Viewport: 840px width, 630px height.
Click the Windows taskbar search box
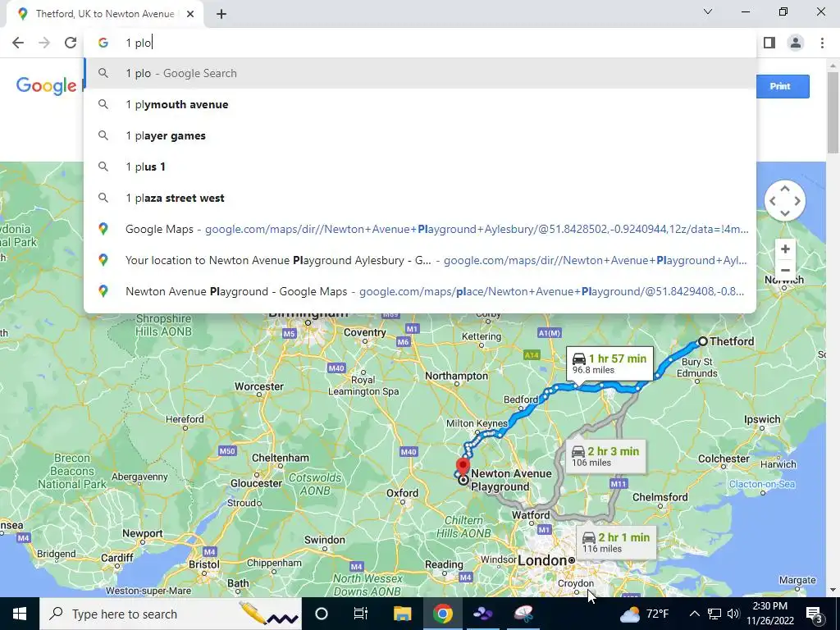pyautogui.click(x=171, y=614)
